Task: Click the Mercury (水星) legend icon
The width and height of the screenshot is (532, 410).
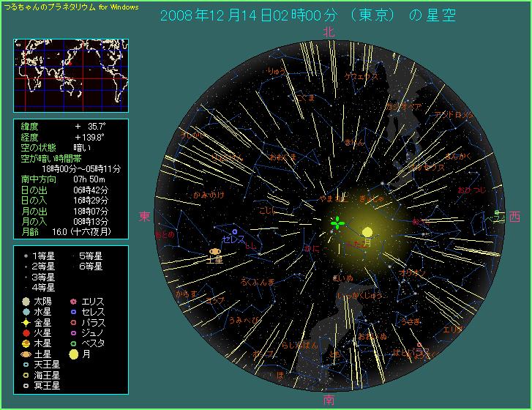Action: [26, 311]
